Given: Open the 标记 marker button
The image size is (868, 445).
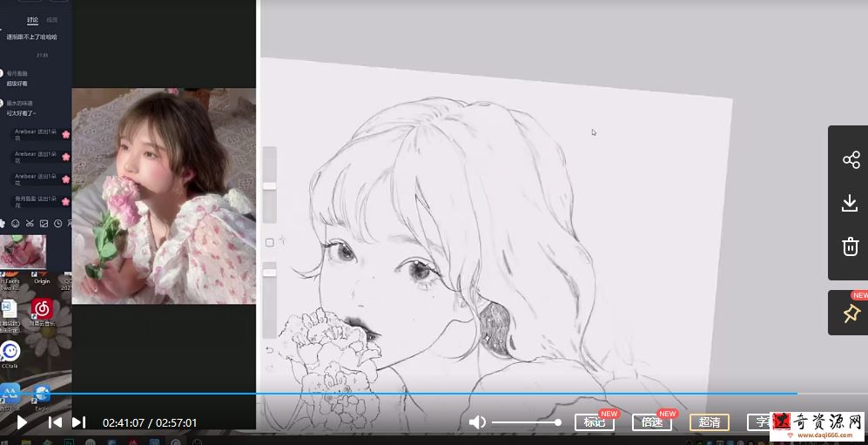Looking at the screenshot, I should 594,422.
